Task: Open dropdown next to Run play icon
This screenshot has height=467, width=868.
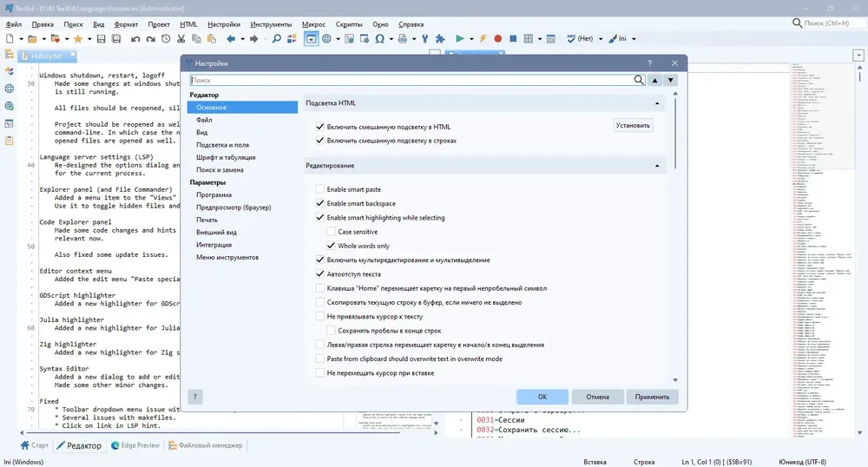Action: pyautogui.click(x=471, y=39)
